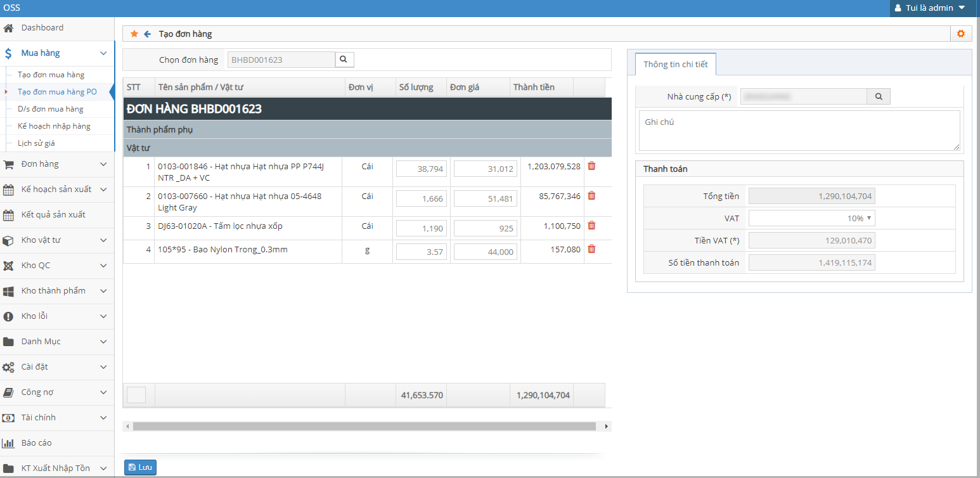This screenshot has width=980, height=478.
Task: Expand the Kế hoạch sản xuất chevron
Action: coord(103,190)
